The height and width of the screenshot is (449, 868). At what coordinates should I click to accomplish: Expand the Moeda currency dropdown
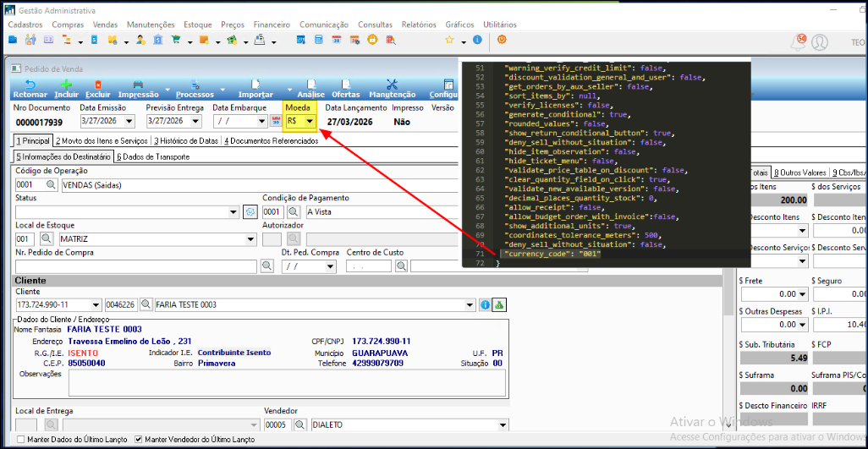click(x=310, y=122)
